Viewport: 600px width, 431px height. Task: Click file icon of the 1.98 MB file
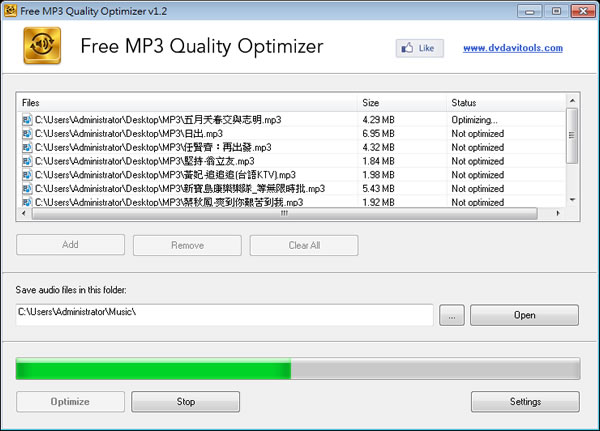(x=27, y=174)
